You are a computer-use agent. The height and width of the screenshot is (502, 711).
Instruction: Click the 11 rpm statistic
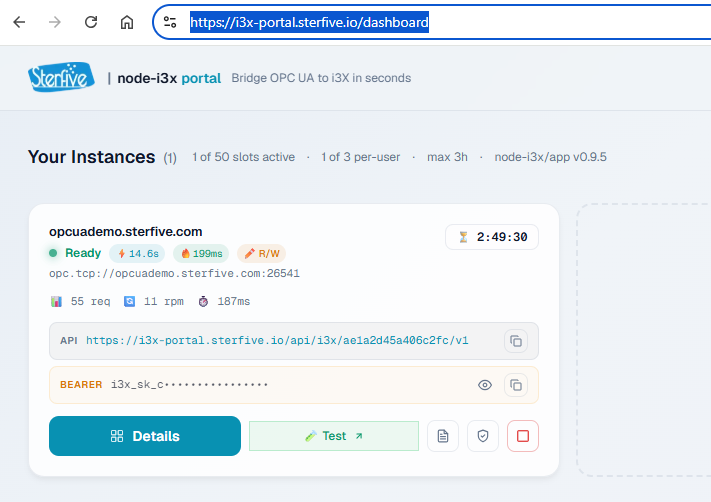click(x=154, y=302)
